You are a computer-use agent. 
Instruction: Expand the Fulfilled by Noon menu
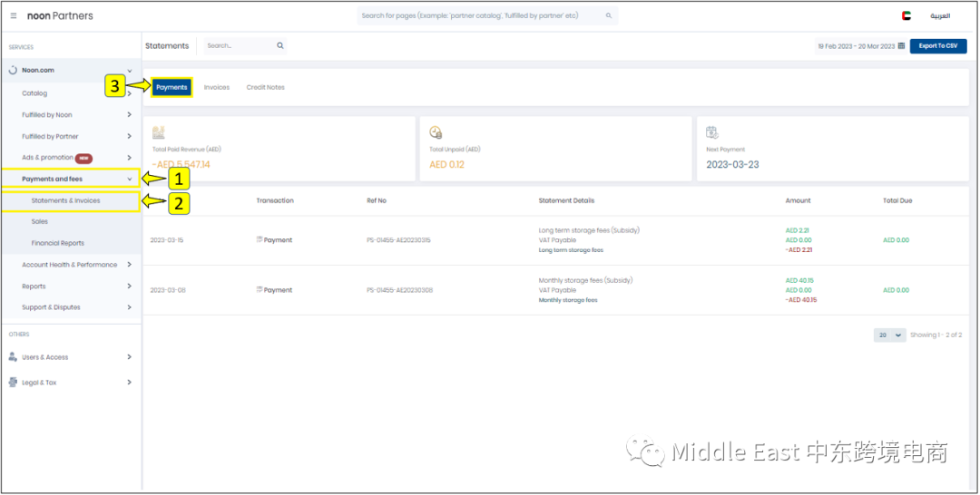(x=130, y=115)
